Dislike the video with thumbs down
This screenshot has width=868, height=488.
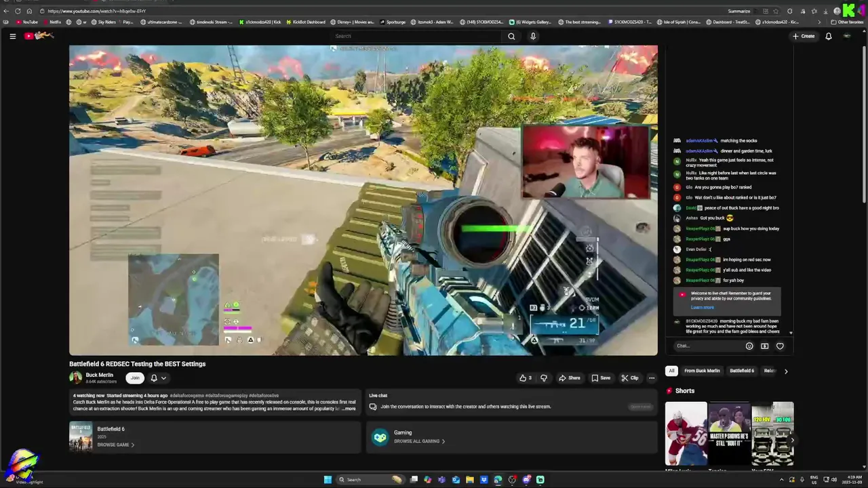(543, 378)
